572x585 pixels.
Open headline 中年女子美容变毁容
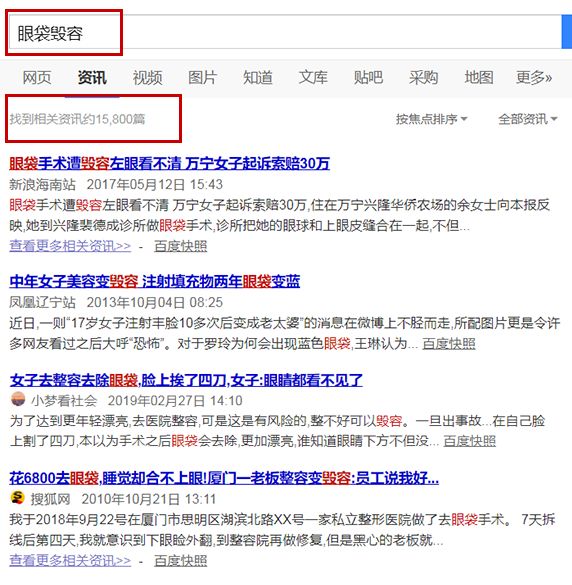tap(155, 281)
